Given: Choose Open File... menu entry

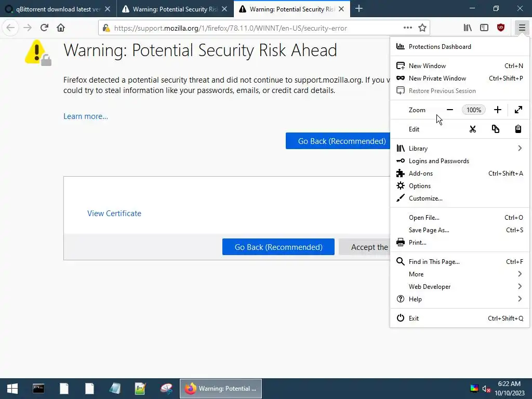Looking at the screenshot, I should pos(460,218).
